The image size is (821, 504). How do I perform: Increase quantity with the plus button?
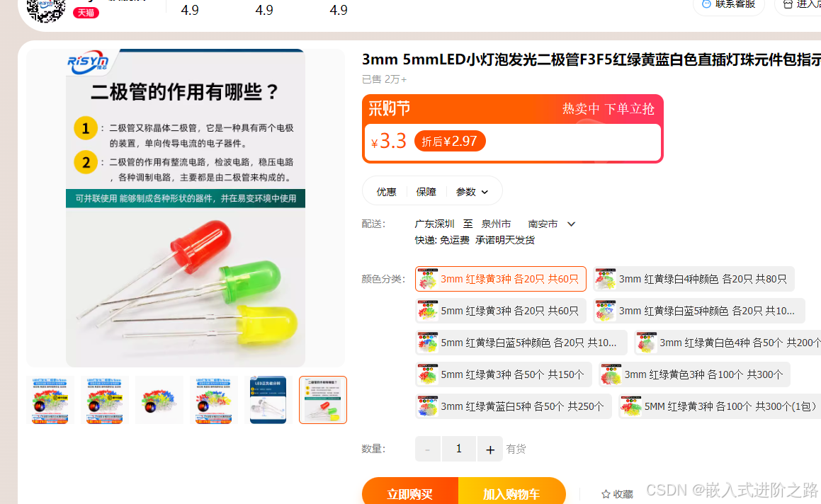pos(490,449)
